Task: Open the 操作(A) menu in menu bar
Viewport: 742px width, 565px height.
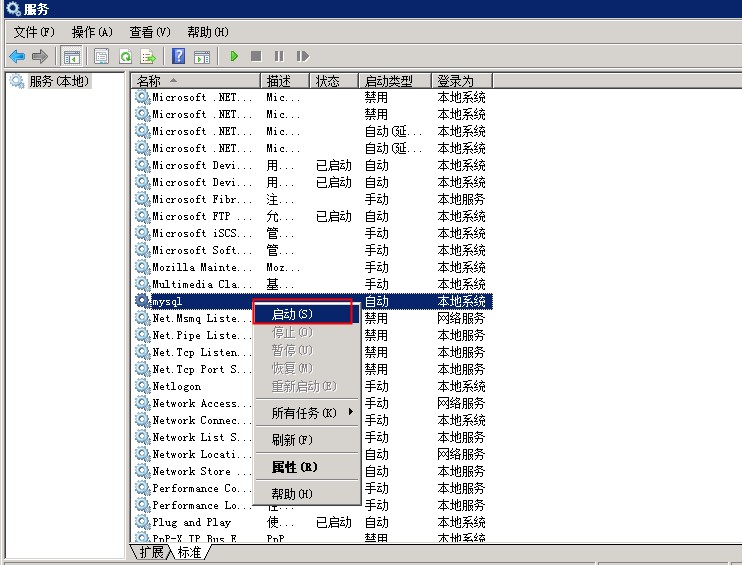Action: pyautogui.click(x=92, y=32)
